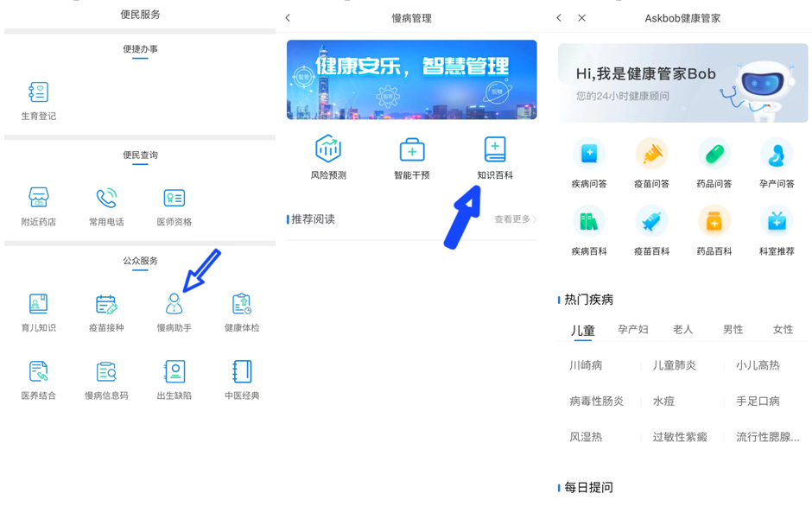The width and height of the screenshot is (812, 506).
Task: Open the 药品百科 drug encyclopedia icon
Action: click(714, 221)
